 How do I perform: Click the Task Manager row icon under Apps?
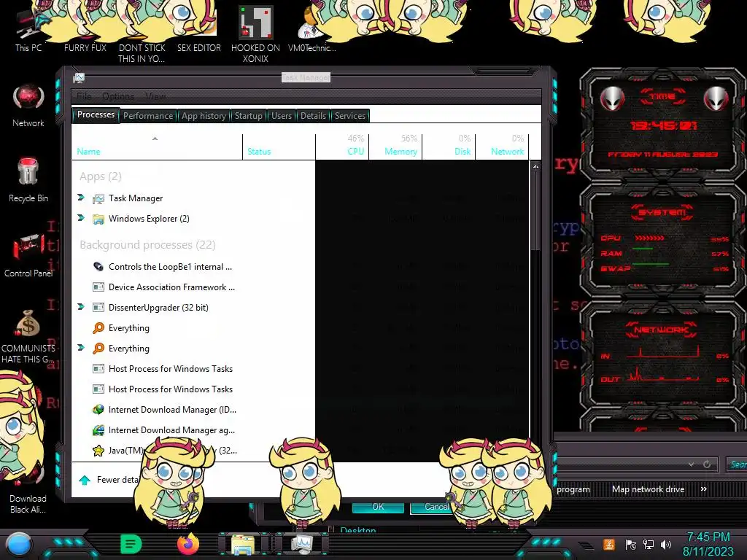pyautogui.click(x=98, y=198)
